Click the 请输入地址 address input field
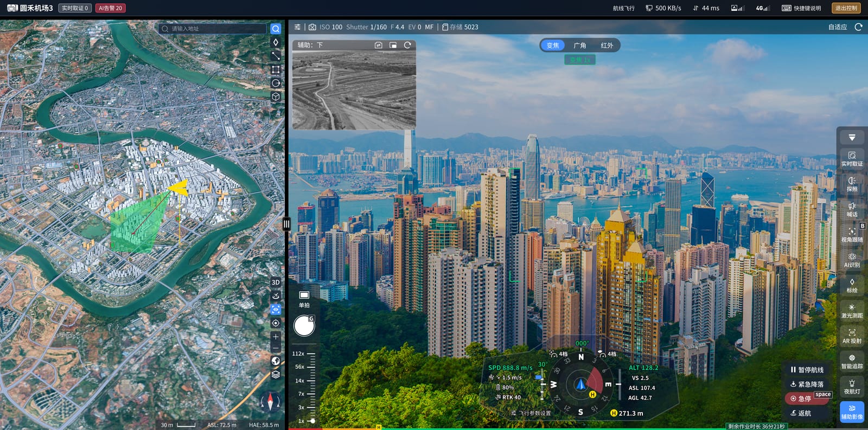The height and width of the screenshot is (430, 868). tap(217, 29)
